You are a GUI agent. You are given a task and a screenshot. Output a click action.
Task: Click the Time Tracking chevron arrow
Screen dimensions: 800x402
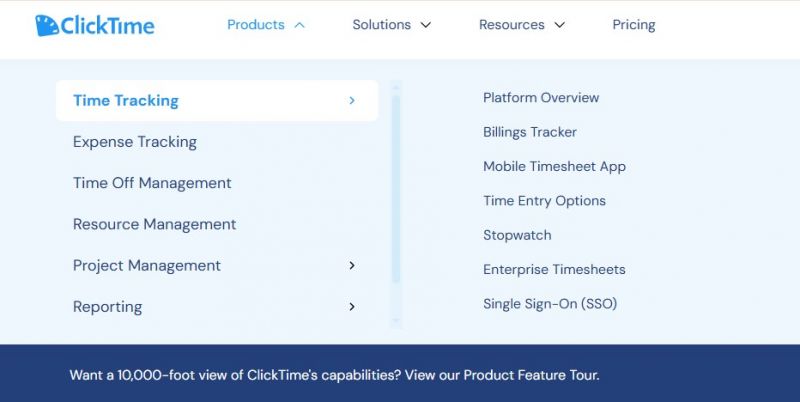[x=352, y=100]
